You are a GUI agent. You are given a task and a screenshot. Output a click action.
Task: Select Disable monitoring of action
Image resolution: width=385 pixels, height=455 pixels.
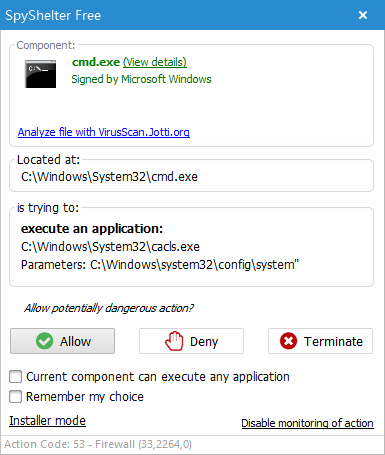pyautogui.click(x=307, y=423)
